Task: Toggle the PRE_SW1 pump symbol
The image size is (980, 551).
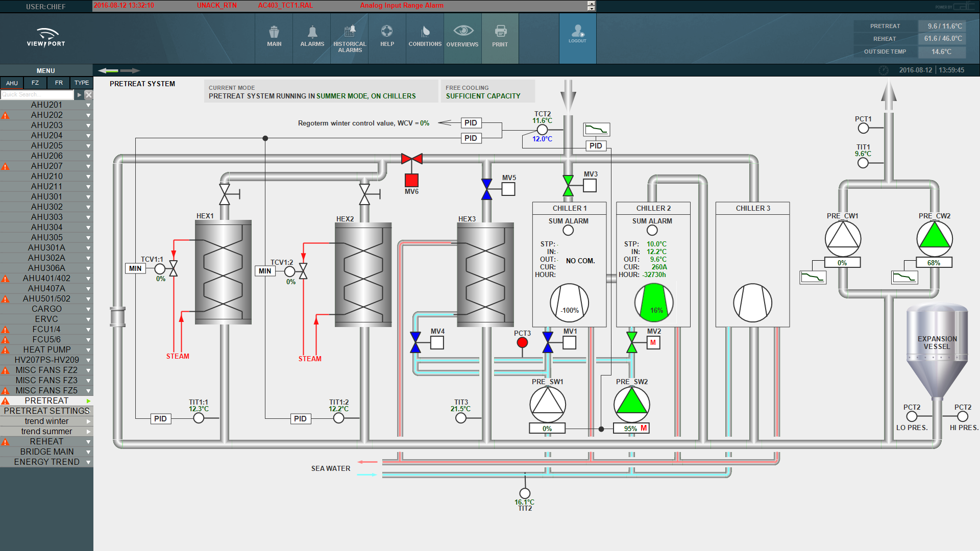Action: click(548, 404)
